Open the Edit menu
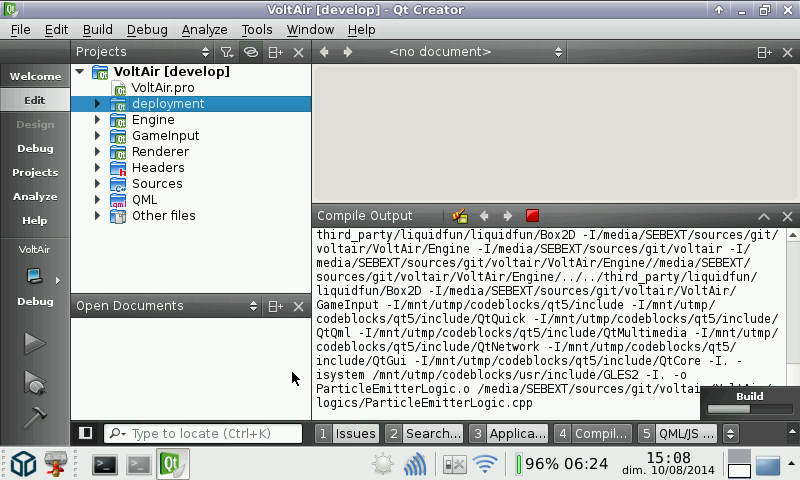This screenshot has width=800, height=480. (56, 30)
